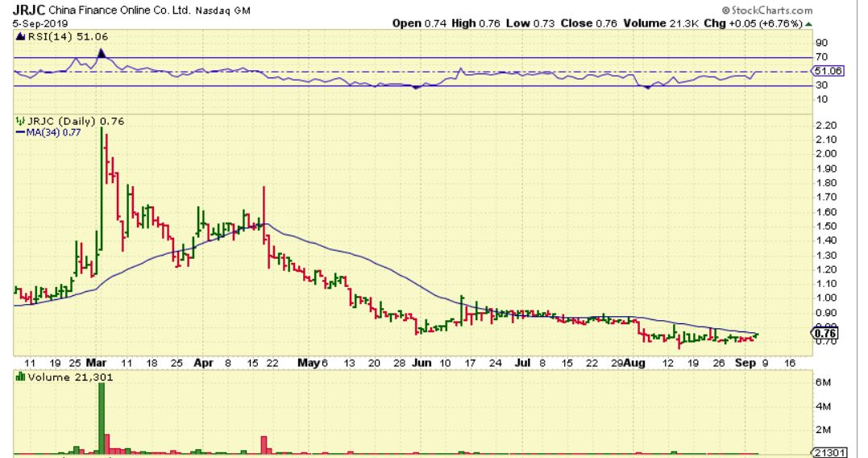Click the Close 0.76 value
This screenshot has height=458, width=868.
coord(588,24)
